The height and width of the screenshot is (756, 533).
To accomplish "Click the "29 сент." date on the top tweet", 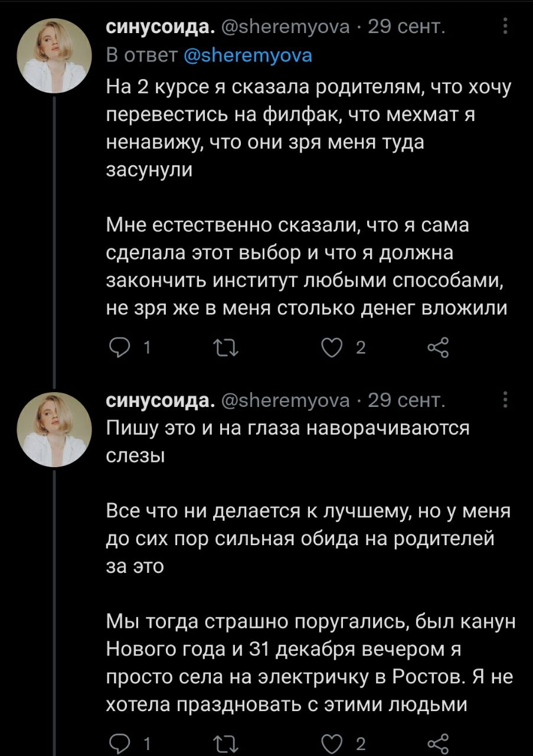I will click(x=407, y=27).
